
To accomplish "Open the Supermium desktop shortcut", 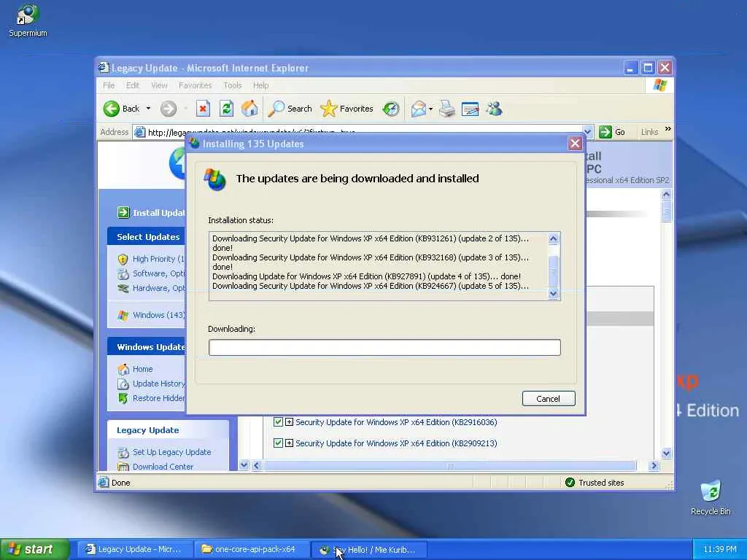I will pyautogui.click(x=27, y=20).
